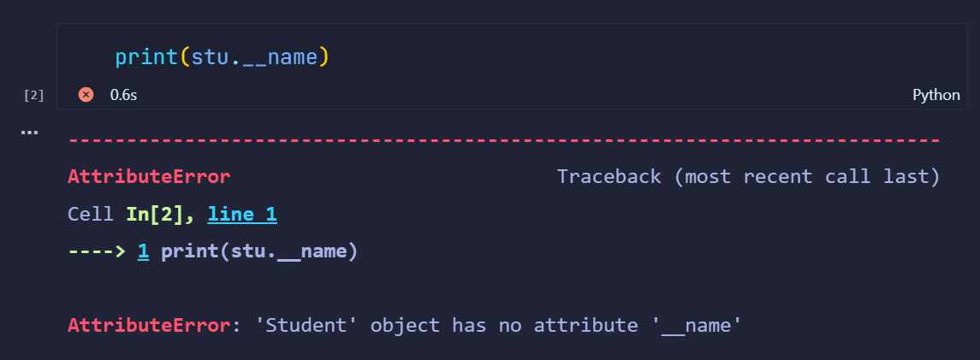Click the underlined '1' line number link
Viewport: 980px width, 360px height.
[143, 251]
